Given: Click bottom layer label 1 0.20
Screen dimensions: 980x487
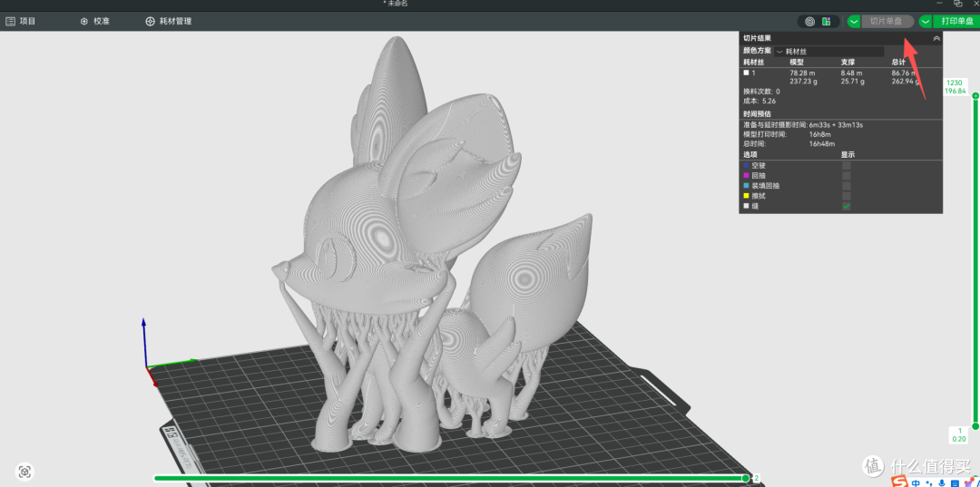Looking at the screenshot, I should click(959, 434).
